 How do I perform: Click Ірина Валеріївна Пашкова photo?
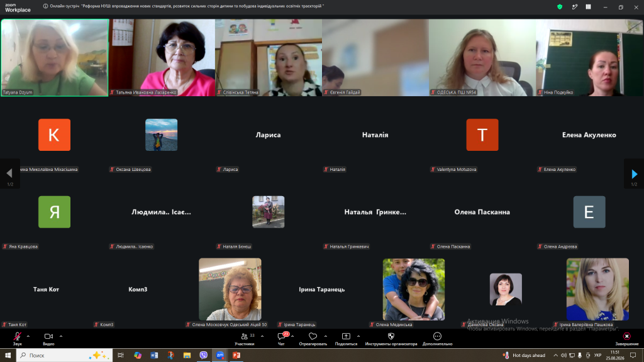(597, 289)
